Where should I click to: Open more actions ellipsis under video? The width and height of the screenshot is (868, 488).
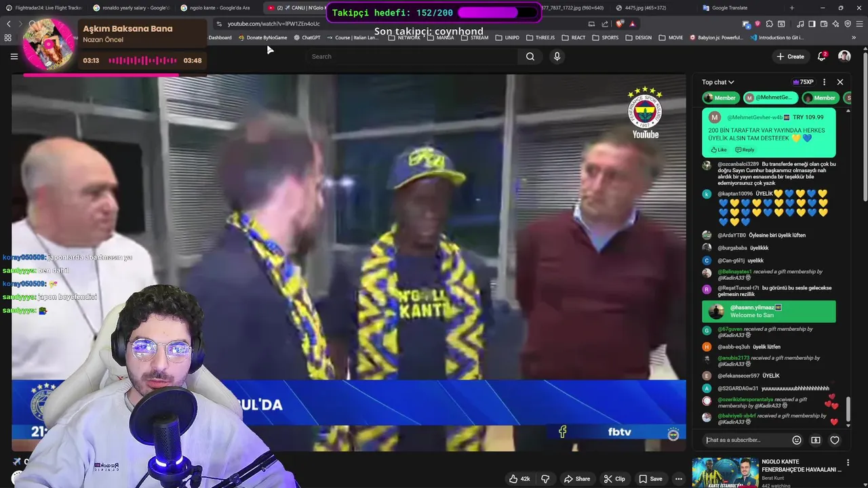679,479
